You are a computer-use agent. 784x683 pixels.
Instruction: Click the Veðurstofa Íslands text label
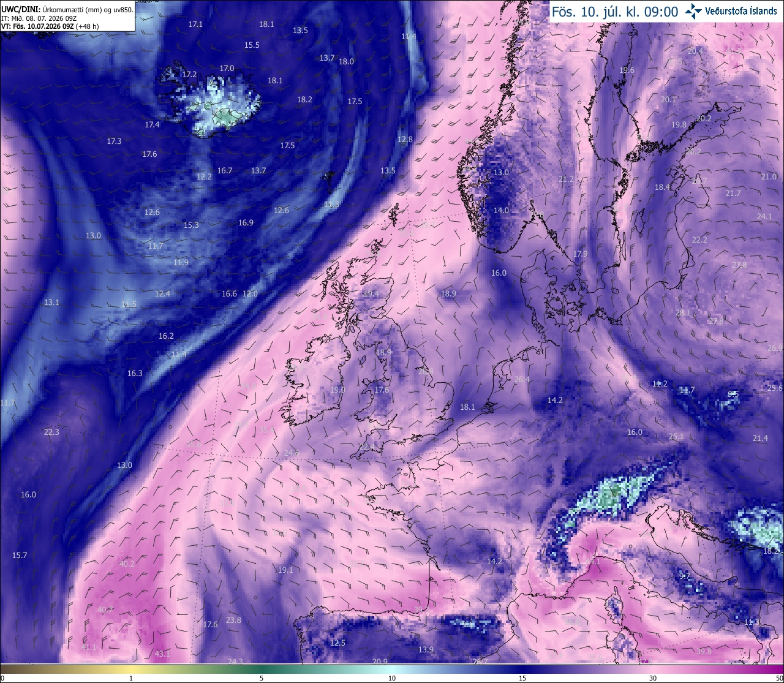click(x=741, y=11)
